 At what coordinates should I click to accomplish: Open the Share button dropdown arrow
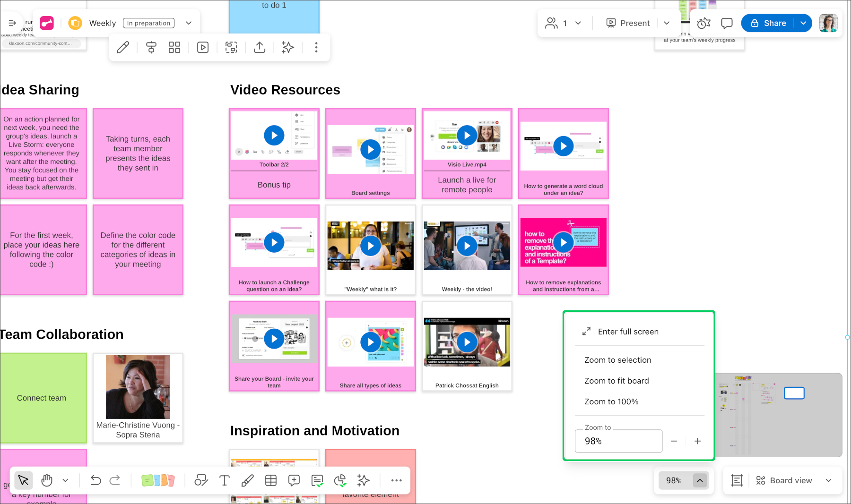803,23
